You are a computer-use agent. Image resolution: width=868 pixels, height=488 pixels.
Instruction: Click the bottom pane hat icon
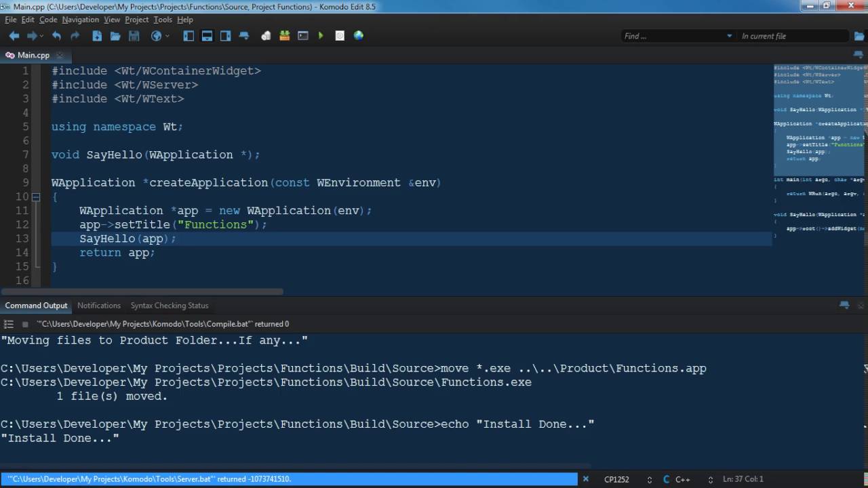844,305
